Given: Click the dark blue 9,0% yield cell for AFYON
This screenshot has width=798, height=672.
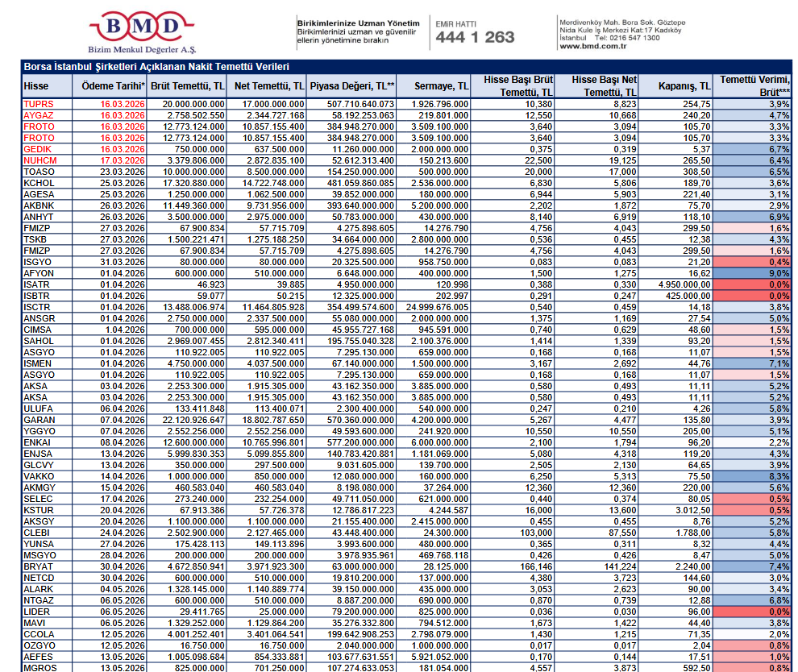Looking at the screenshot, I should point(753,273).
